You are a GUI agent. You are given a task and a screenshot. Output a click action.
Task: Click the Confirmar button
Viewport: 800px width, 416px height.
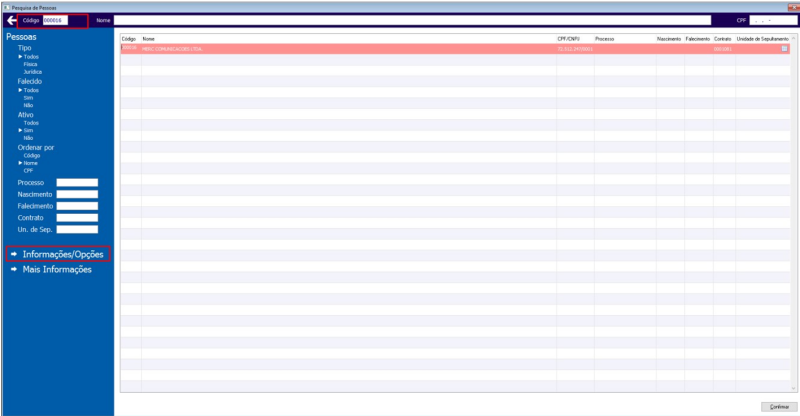[779, 407]
